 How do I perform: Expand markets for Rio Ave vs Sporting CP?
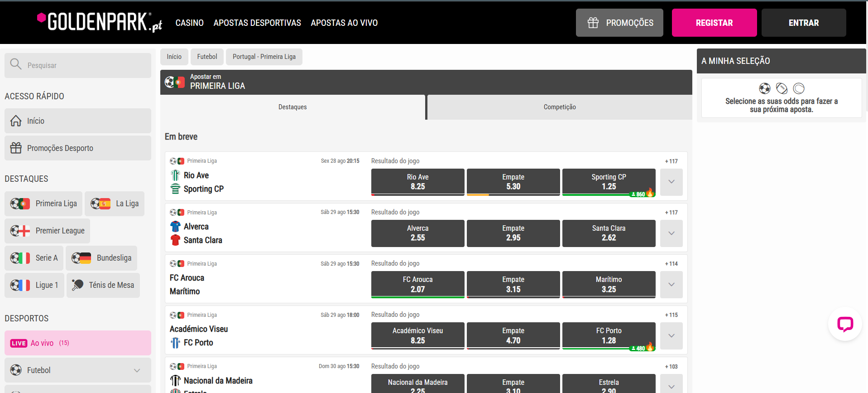(671, 182)
